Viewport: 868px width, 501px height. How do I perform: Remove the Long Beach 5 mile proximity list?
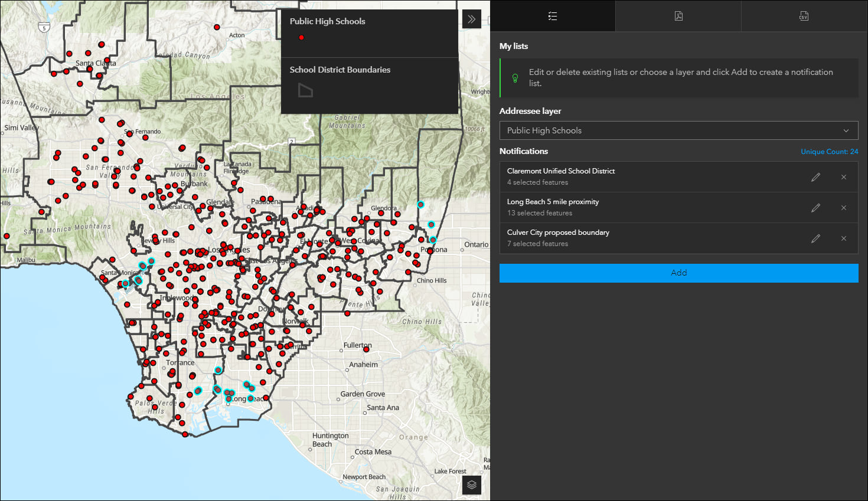pos(844,208)
